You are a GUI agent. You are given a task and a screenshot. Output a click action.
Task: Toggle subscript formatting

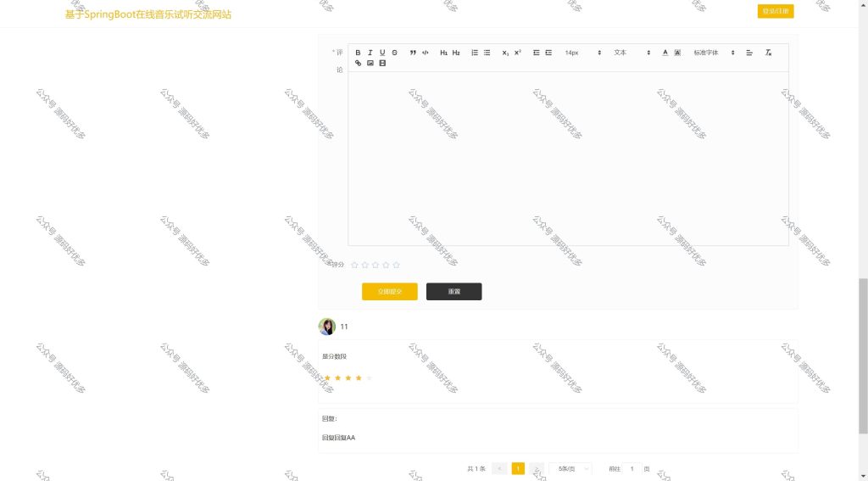505,53
